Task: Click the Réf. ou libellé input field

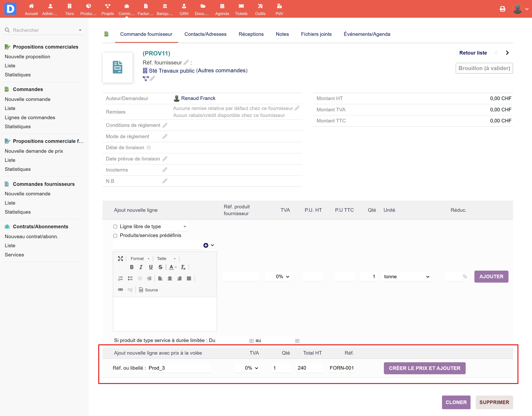Action: (x=179, y=368)
